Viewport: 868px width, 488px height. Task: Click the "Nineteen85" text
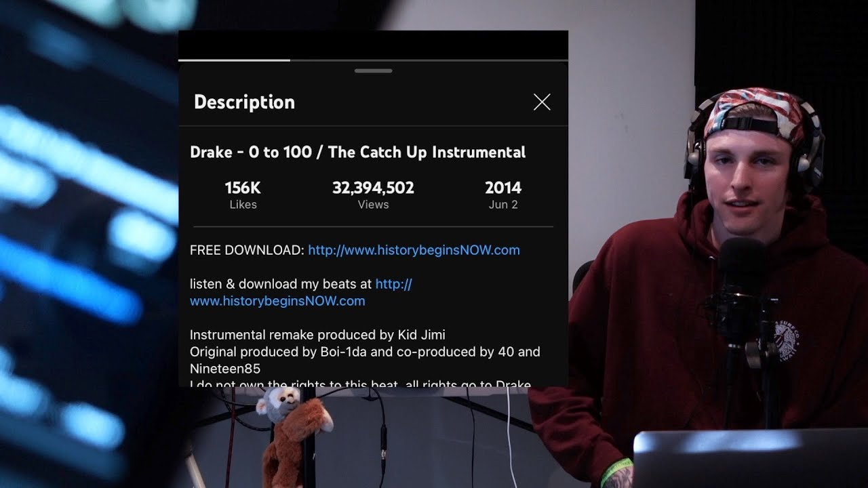click(x=225, y=369)
